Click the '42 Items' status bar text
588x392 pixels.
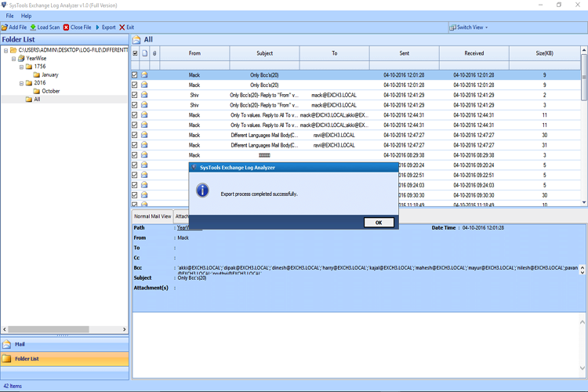point(13,386)
